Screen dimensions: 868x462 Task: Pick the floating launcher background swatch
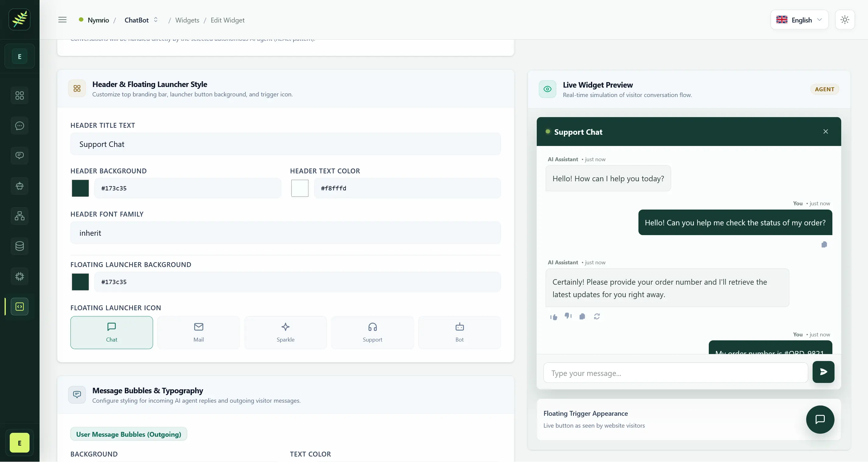(x=80, y=282)
